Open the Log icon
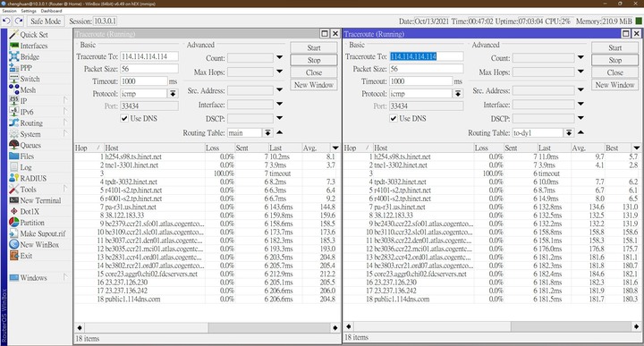The image size is (644, 346). pyautogui.click(x=14, y=167)
